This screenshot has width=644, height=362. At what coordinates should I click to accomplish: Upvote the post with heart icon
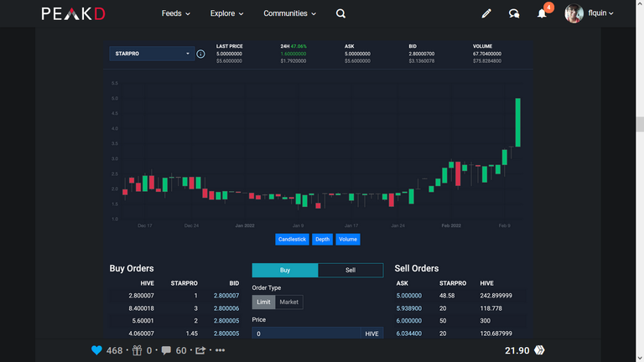tap(96, 350)
